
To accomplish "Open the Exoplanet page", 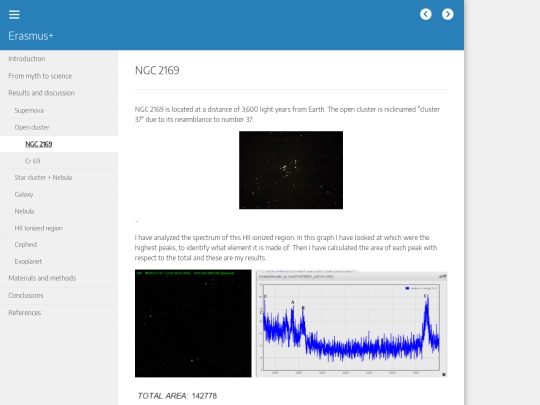I will [x=59, y=262].
